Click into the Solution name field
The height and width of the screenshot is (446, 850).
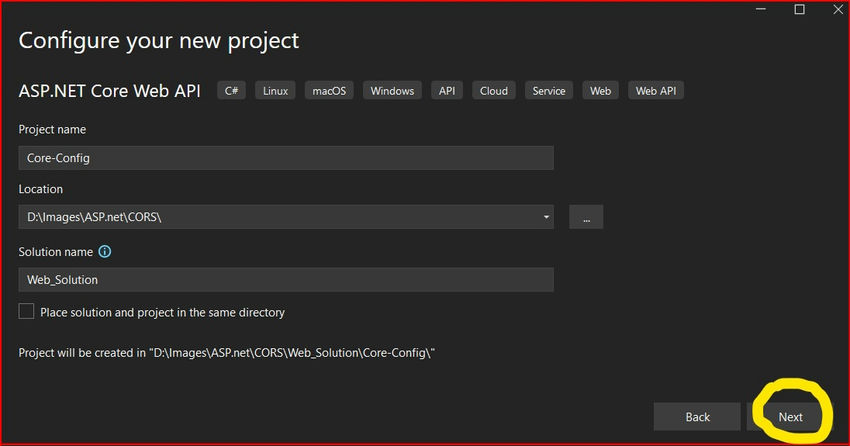[x=285, y=280]
